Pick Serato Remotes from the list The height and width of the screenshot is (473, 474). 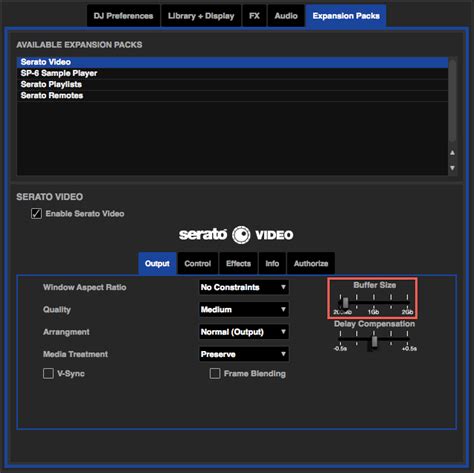[232, 95]
